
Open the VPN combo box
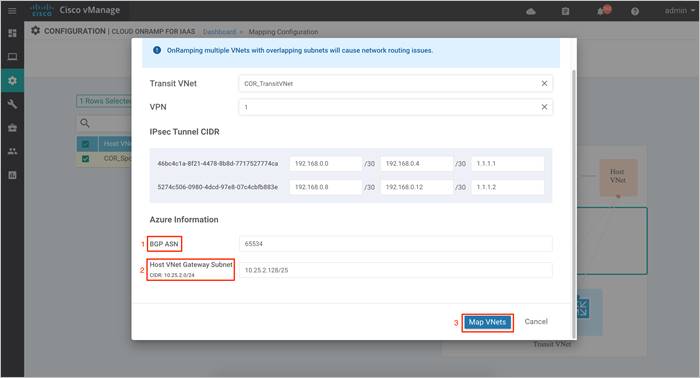click(x=396, y=107)
